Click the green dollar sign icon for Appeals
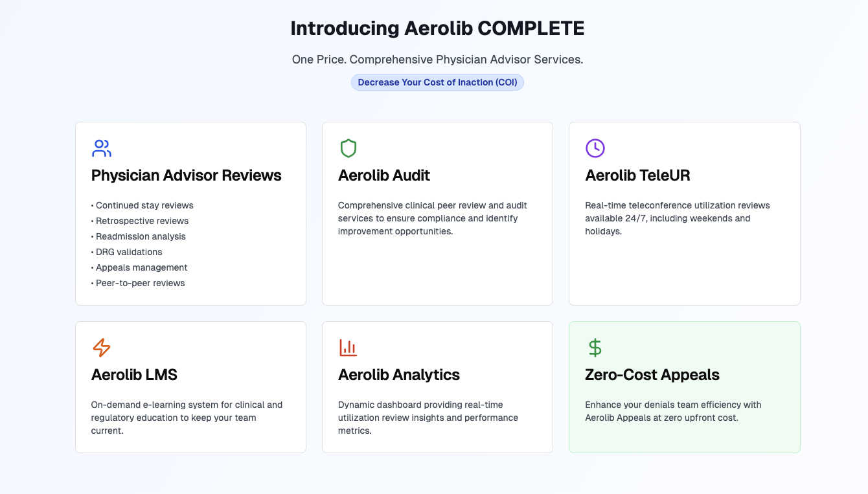Screen dimensions: 868x494 (595, 348)
